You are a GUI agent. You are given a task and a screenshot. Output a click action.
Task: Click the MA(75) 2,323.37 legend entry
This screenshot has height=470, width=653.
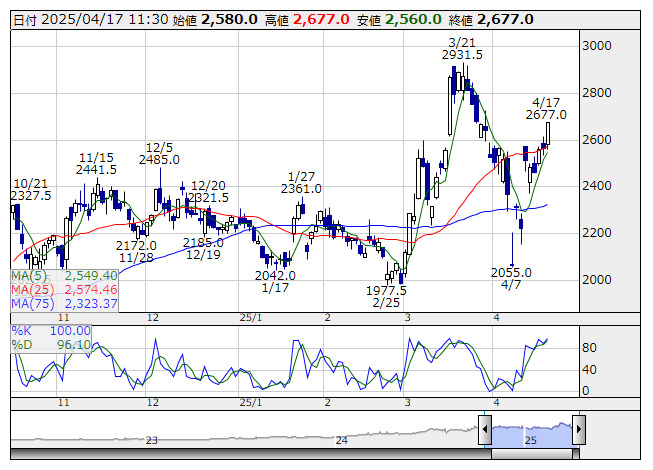click(65, 304)
